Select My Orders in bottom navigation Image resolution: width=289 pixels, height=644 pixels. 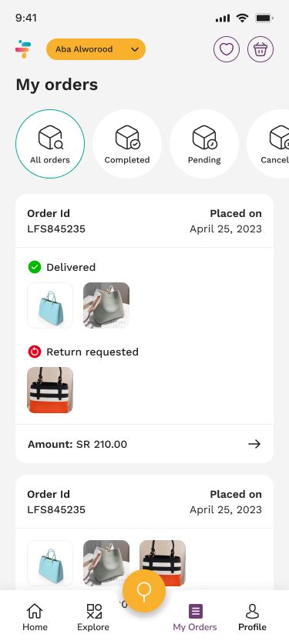195,617
